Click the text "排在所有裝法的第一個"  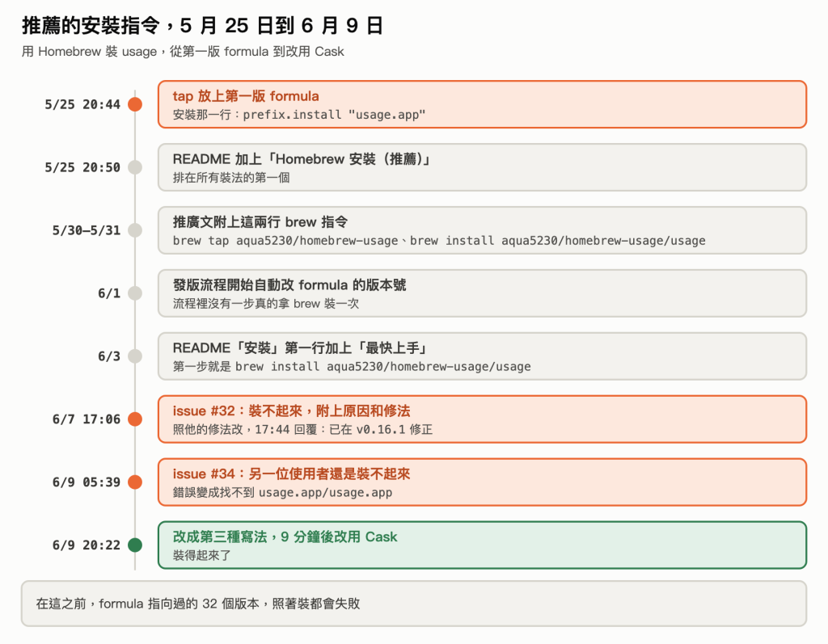pyautogui.click(x=231, y=178)
